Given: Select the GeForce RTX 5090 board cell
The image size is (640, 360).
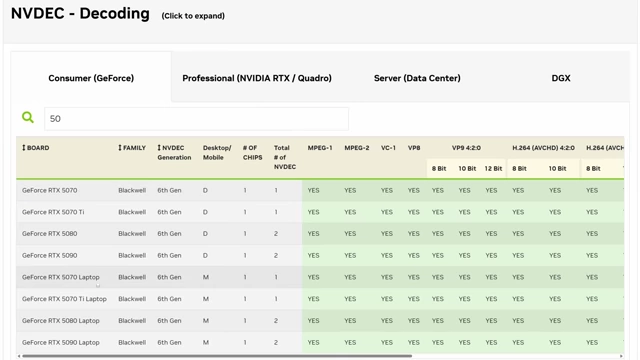Looking at the screenshot, I should [49, 255].
